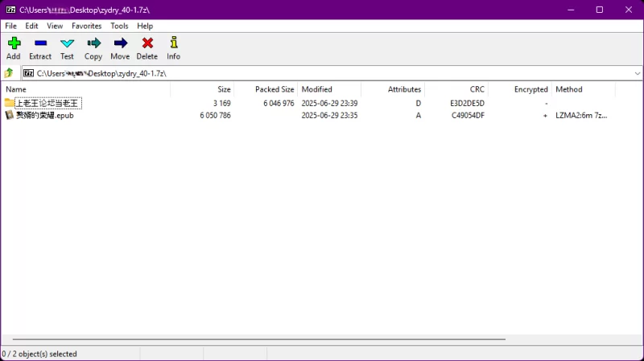Click the Move toolbar icon
Screen dimensions: 644x361
click(120, 43)
